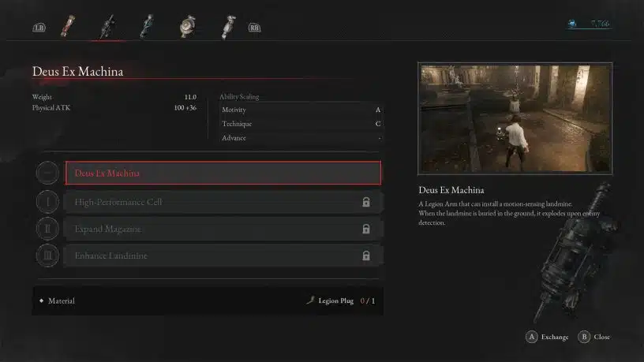Select the fifth silver Legion Arm icon

[228, 27]
